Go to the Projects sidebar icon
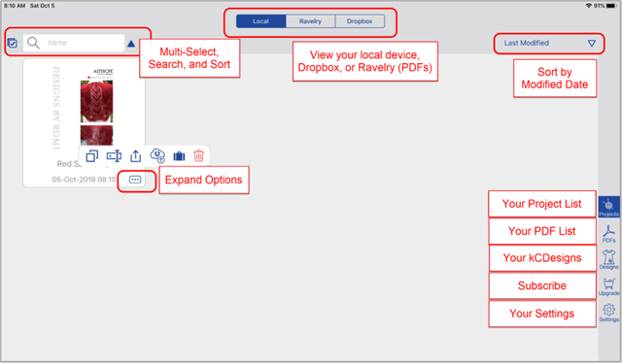The height and width of the screenshot is (364, 622). click(609, 207)
